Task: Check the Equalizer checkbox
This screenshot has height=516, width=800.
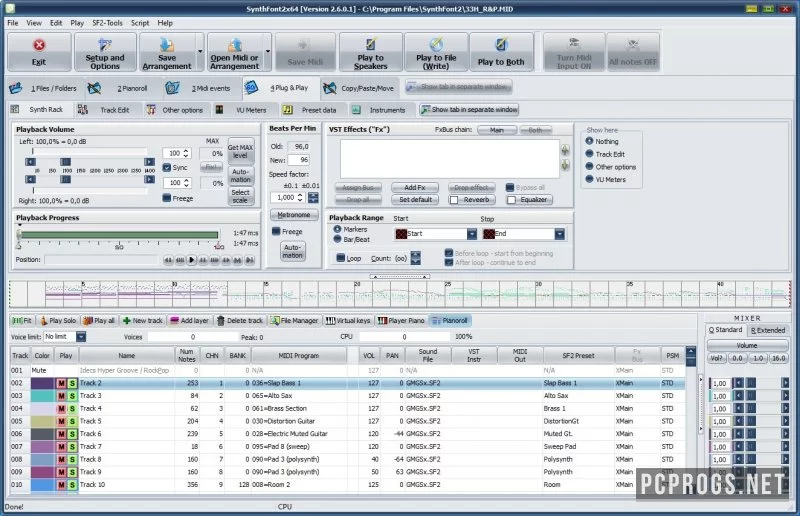Action: pos(511,200)
